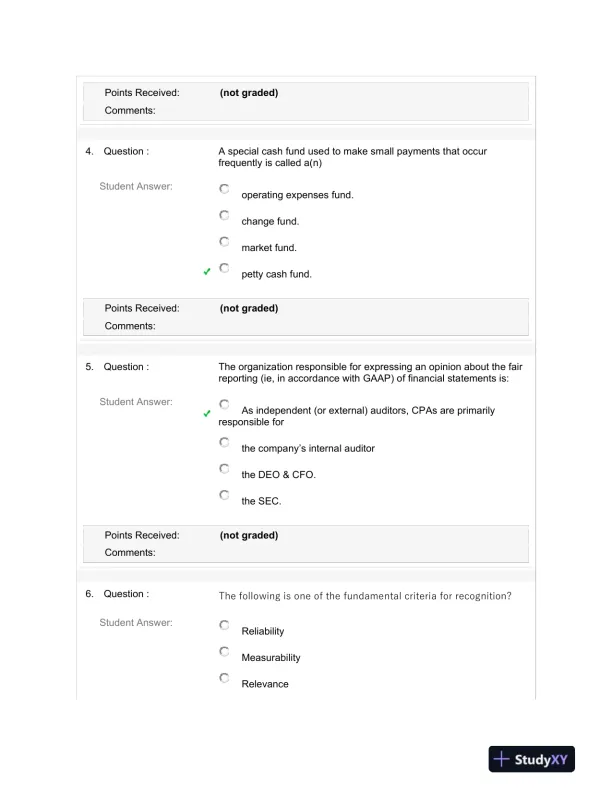Viewport: 612px width, 792px height.
Task: Pick 'the SEC' answer option
Action: pos(224,495)
